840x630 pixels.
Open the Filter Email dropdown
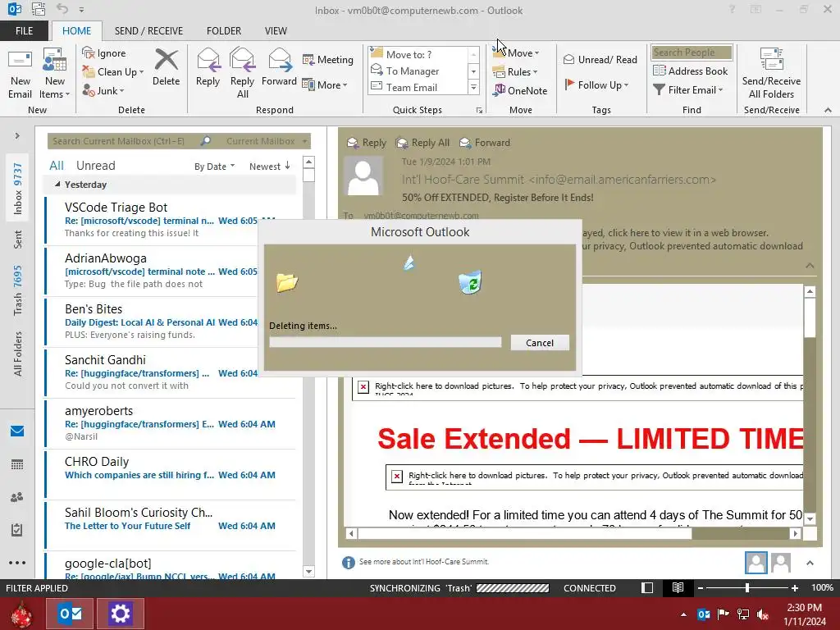[x=688, y=89]
